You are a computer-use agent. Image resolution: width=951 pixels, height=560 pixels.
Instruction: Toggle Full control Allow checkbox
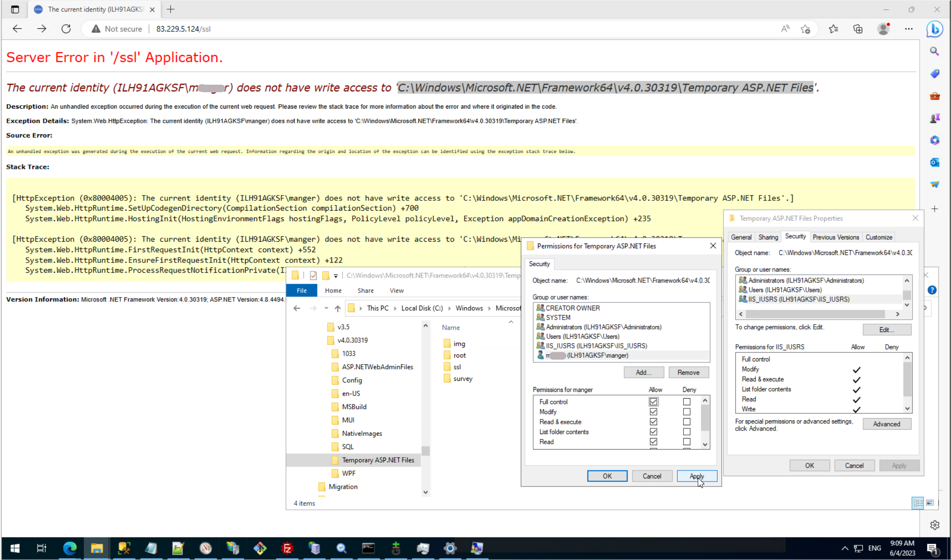tap(653, 402)
